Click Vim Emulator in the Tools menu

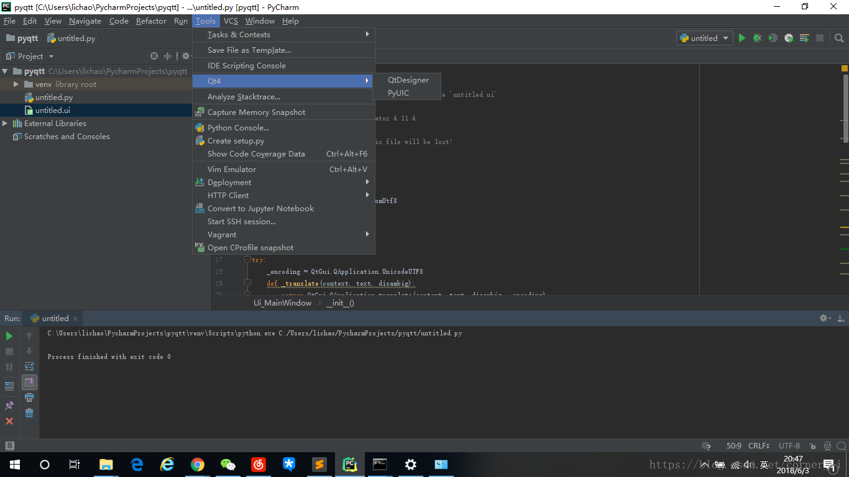[284, 169]
